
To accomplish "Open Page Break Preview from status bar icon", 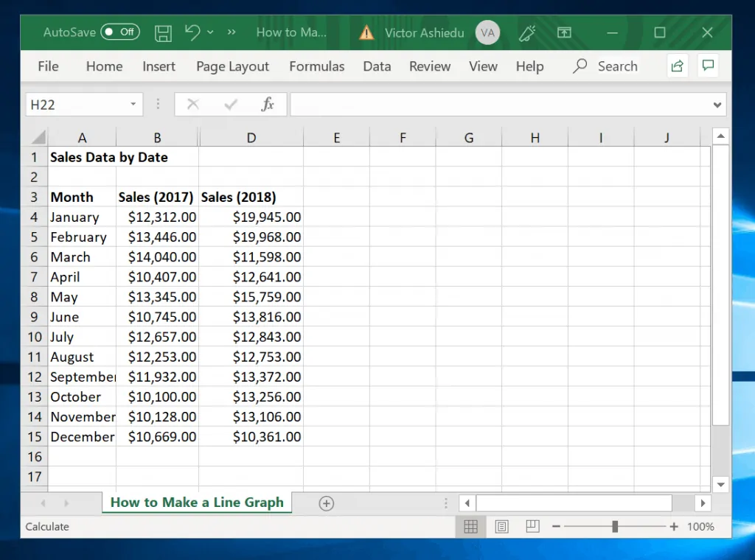I will tap(532, 526).
